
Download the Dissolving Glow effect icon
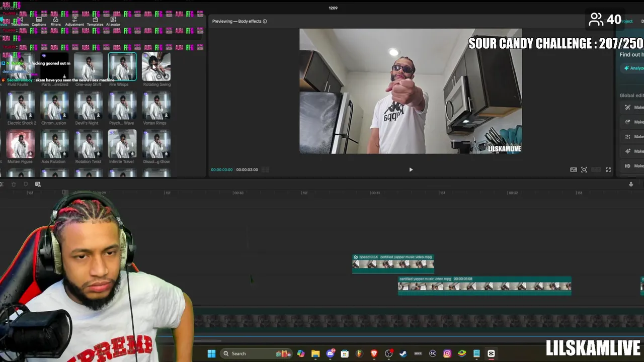tap(166, 154)
